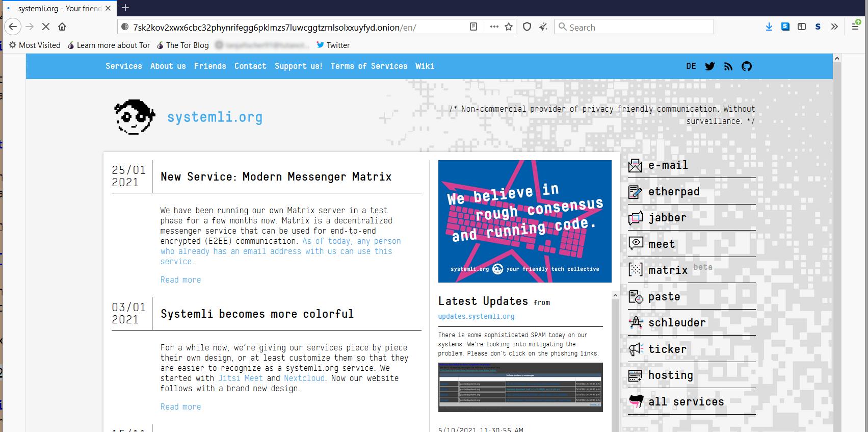Open the Services menu item
This screenshot has height=432, width=868.
point(124,66)
